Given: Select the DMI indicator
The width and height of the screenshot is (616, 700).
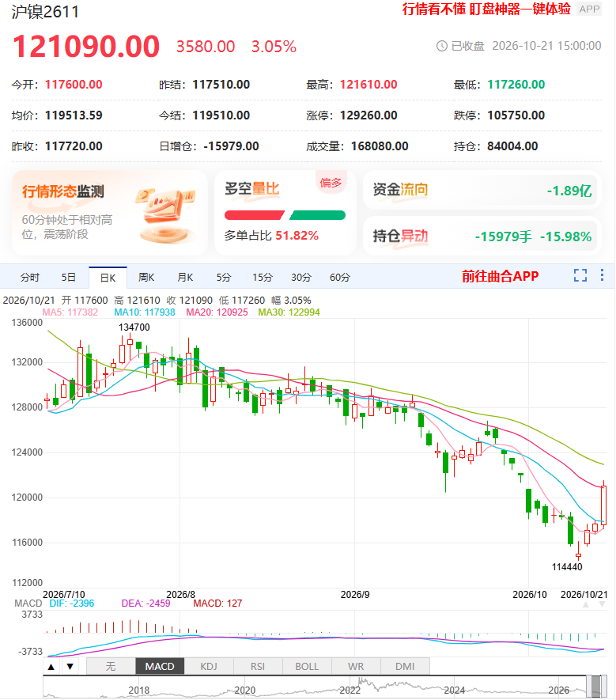Looking at the screenshot, I should 406,667.
